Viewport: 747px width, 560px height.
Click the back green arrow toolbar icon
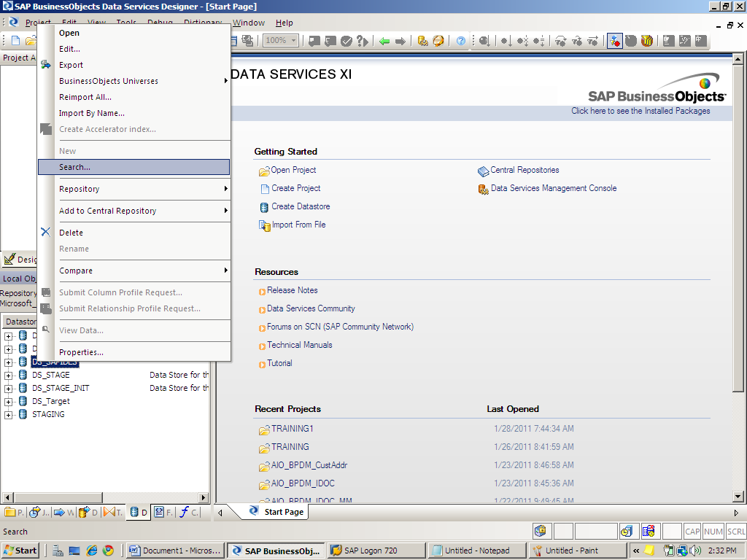384,42
